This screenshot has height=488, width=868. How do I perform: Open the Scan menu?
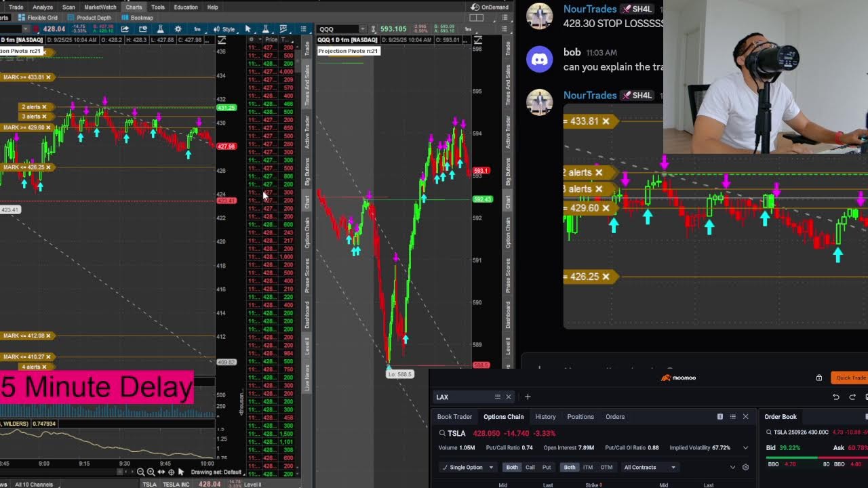(68, 7)
